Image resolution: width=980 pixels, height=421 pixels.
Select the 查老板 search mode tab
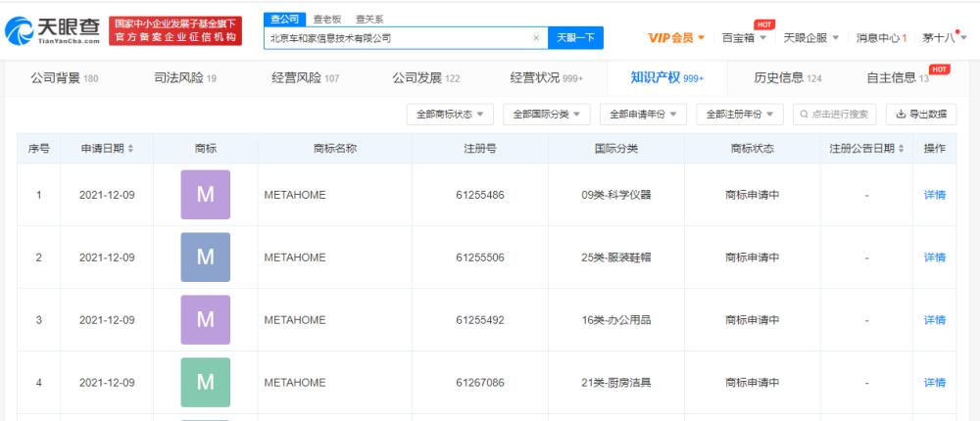327,20
